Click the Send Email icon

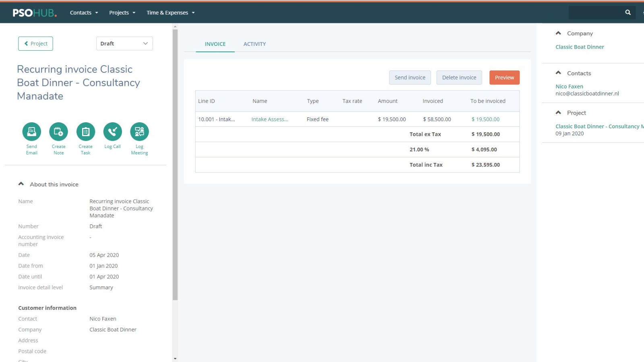(32, 132)
